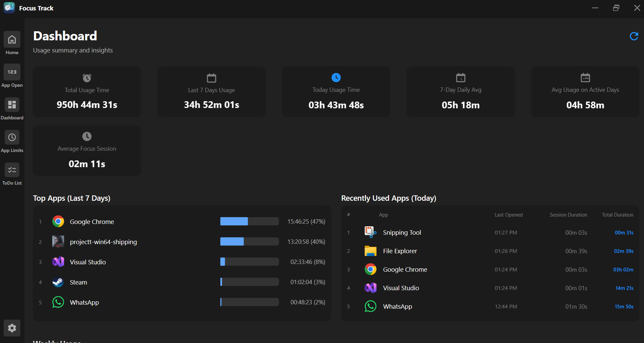Click Visual Studio icon in Top Apps

pyautogui.click(x=58, y=262)
